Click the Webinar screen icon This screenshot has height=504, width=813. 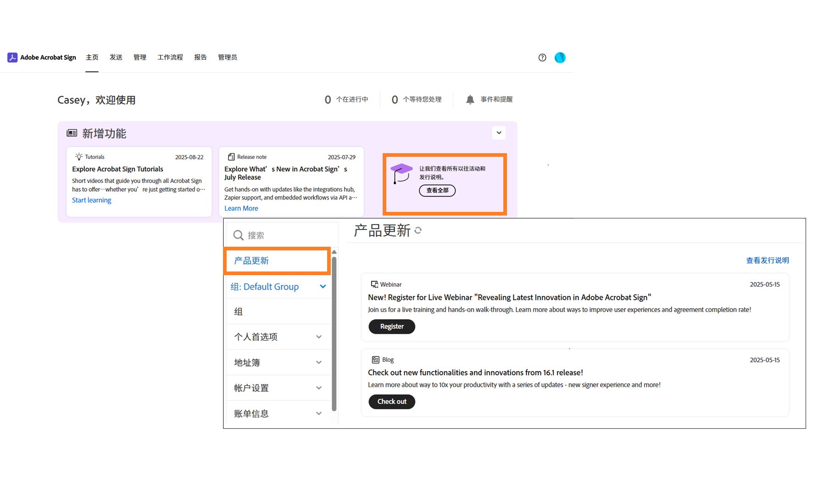tap(374, 284)
